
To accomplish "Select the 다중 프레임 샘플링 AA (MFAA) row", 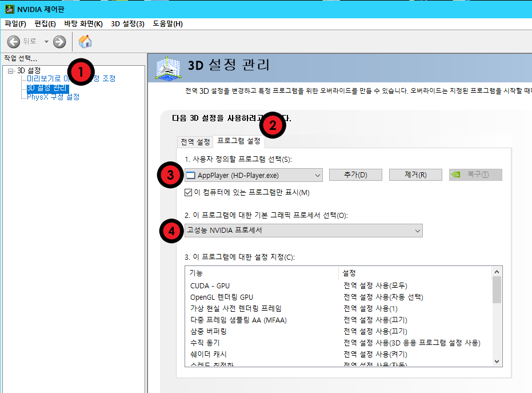I will coord(339,320).
